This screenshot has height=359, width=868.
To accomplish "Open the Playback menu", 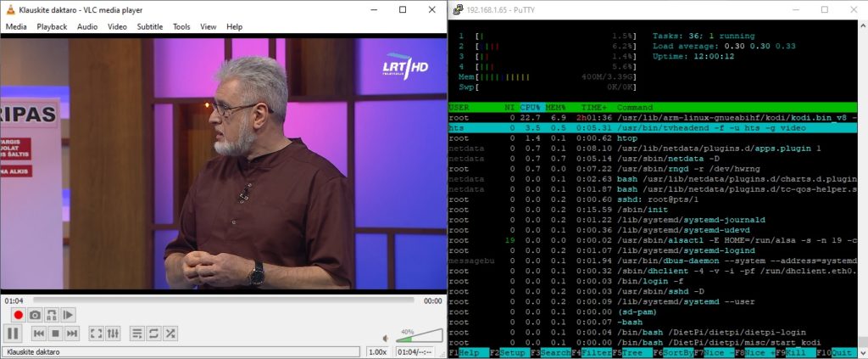I will click(x=52, y=26).
